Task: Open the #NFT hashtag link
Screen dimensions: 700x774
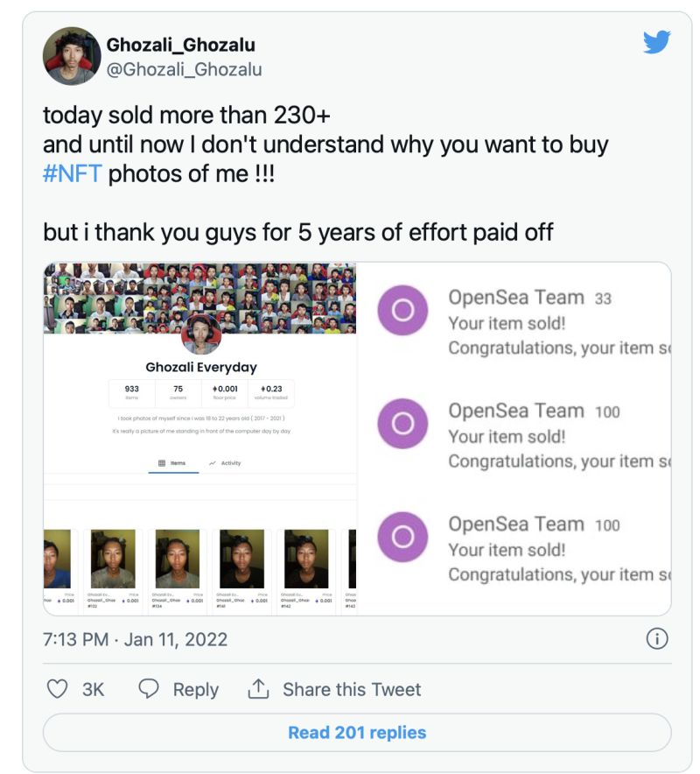Action: 73,173
